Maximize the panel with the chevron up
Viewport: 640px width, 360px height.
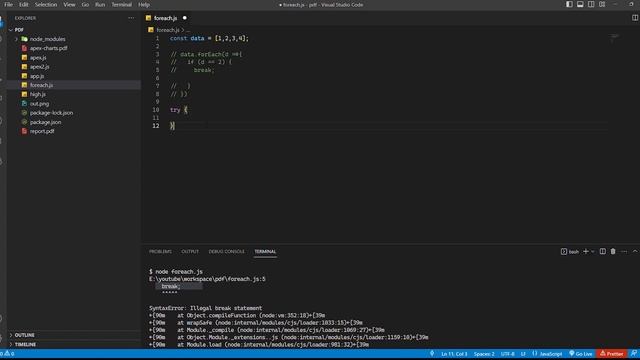point(635,251)
